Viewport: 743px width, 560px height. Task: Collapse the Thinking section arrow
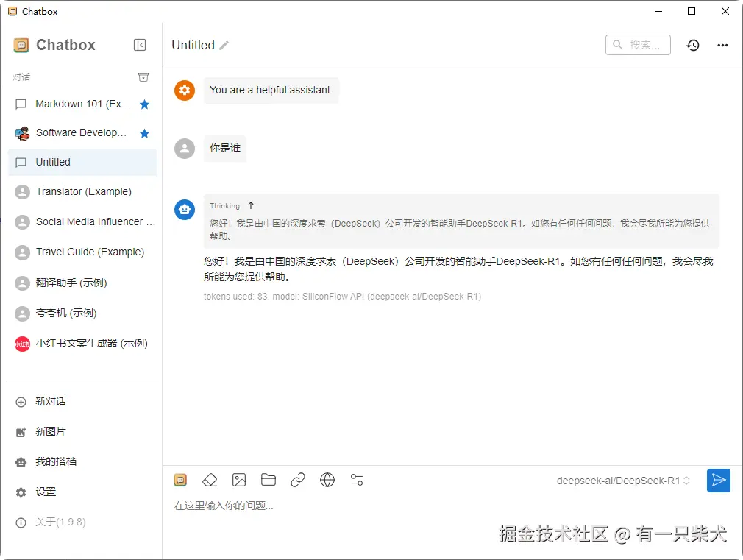[x=251, y=205]
